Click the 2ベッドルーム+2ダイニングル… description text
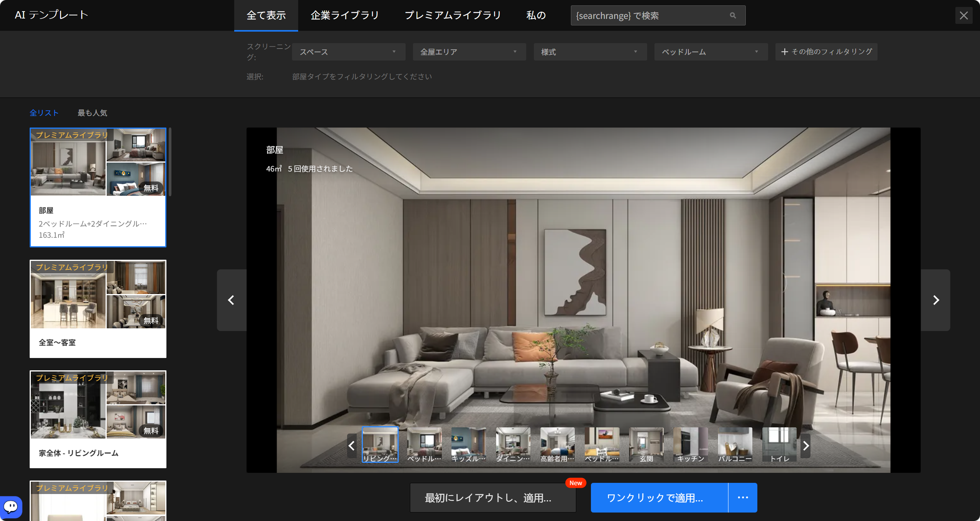The width and height of the screenshot is (980, 521). 93,224
